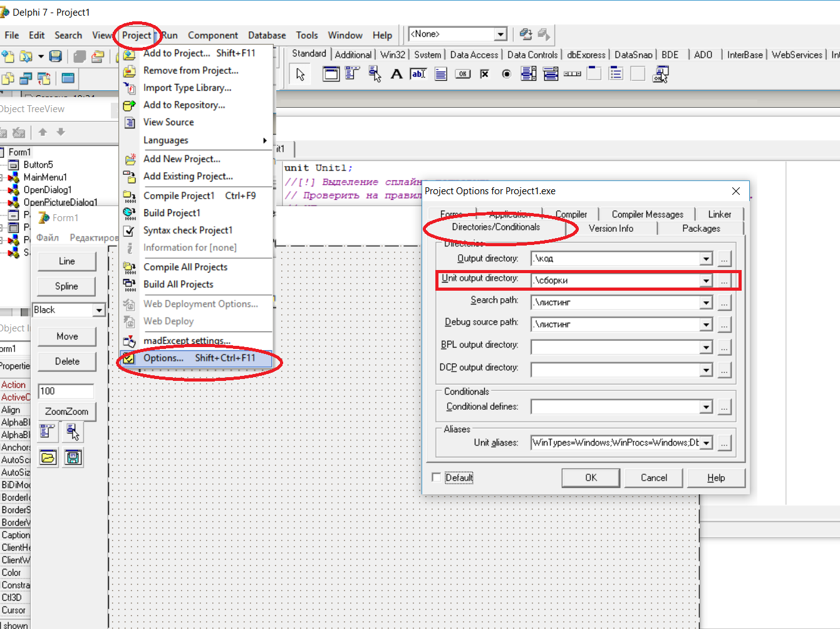
Task: Choose the ComboBox component icon
Action: (x=551, y=74)
